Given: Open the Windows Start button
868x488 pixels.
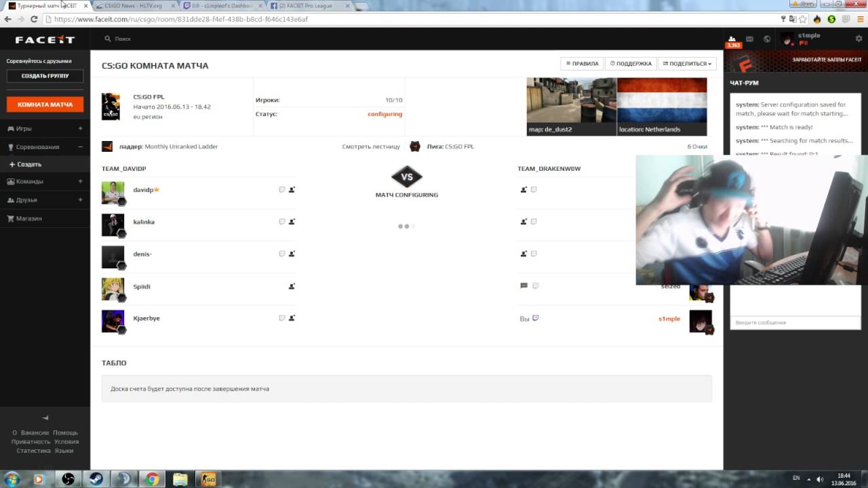Looking at the screenshot, I should [12, 479].
